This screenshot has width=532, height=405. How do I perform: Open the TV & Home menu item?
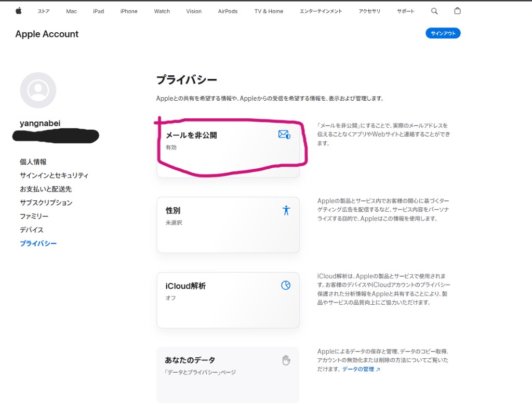pos(269,11)
